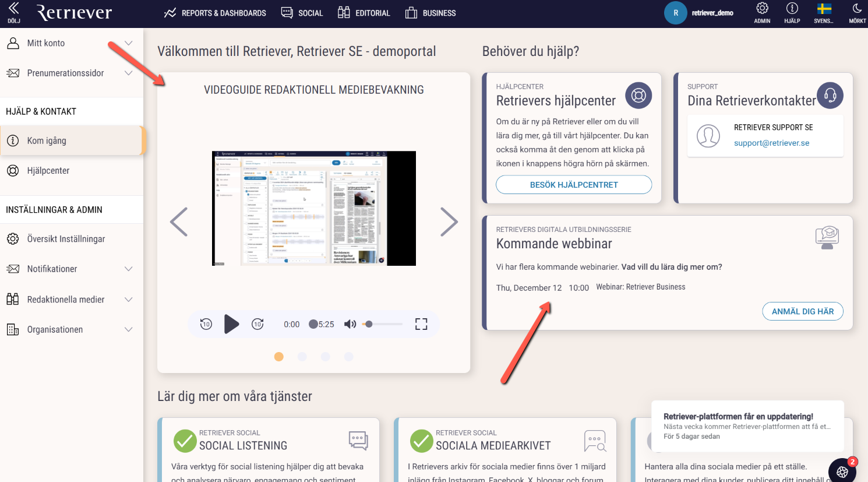
Task: Click the Hjälpcenter lifebuoy sidebar icon
Action: [13, 170]
